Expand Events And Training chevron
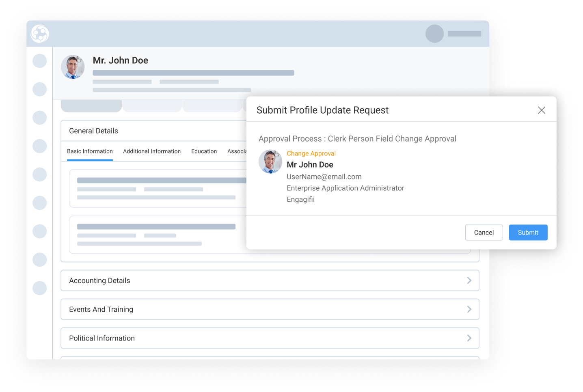Screen dimensions: 583x392 pyautogui.click(x=469, y=309)
